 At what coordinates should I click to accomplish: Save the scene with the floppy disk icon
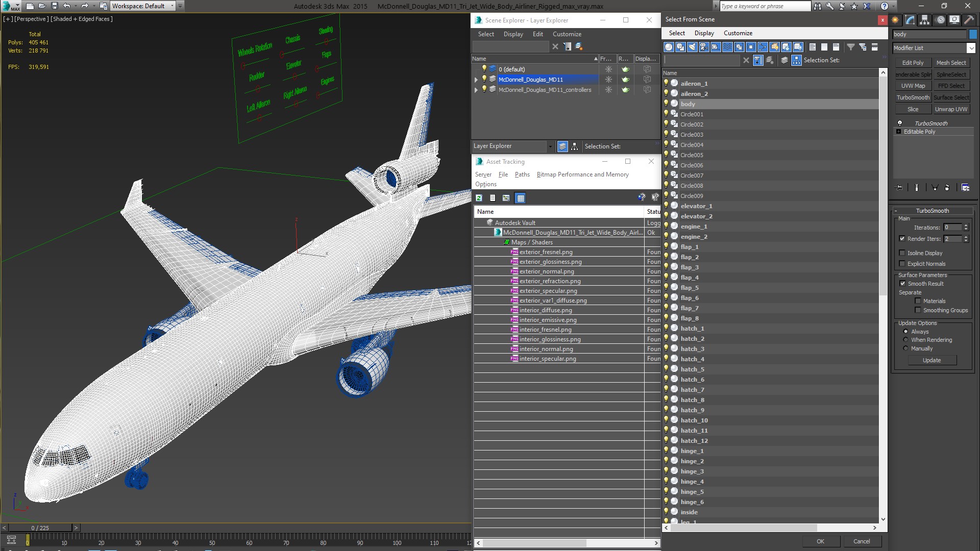point(54,6)
